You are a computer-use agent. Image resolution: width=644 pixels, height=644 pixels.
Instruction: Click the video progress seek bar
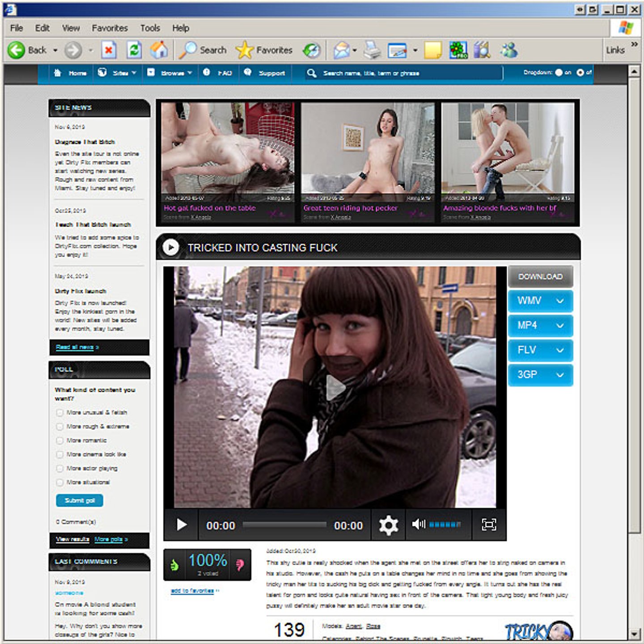click(284, 525)
